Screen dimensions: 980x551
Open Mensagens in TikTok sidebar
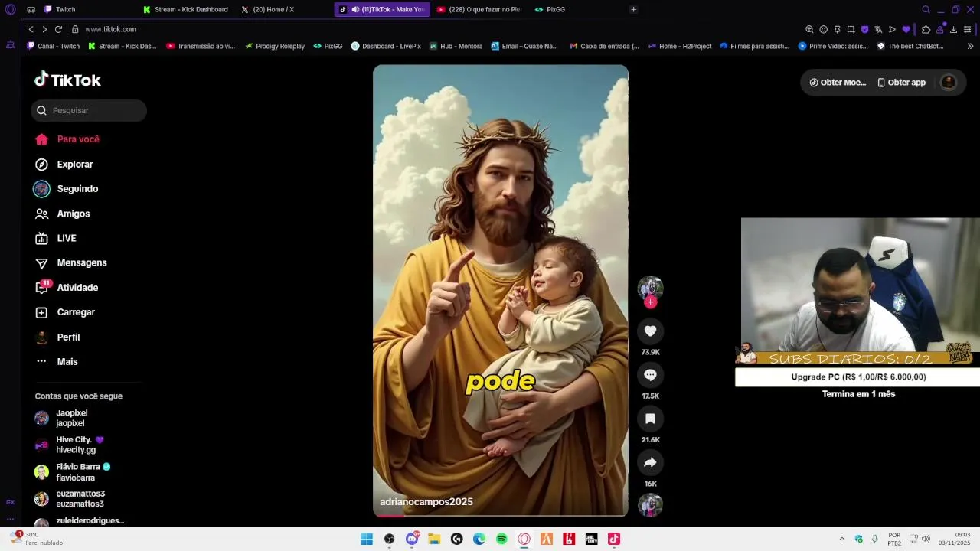71,263
